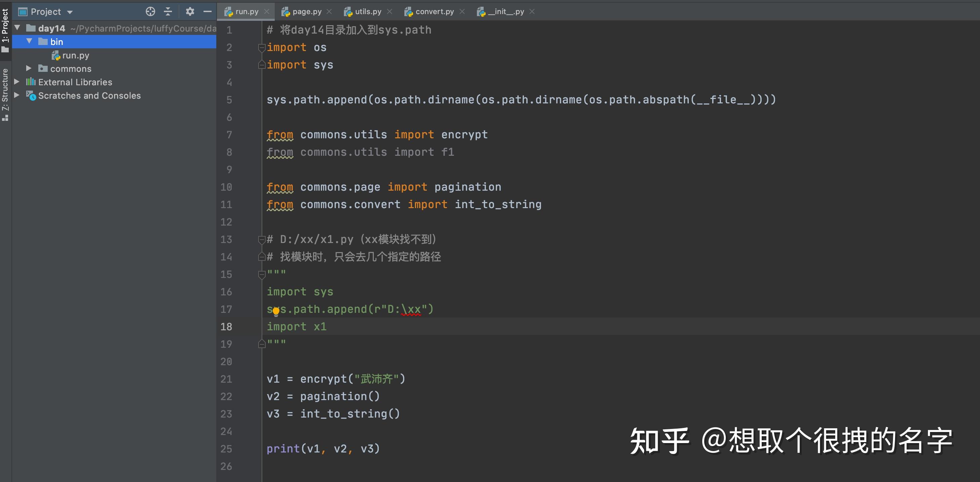The height and width of the screenshot is (482, 980).
Task: Click the 'print' call on line 25
Action: (x=283, y=449)
